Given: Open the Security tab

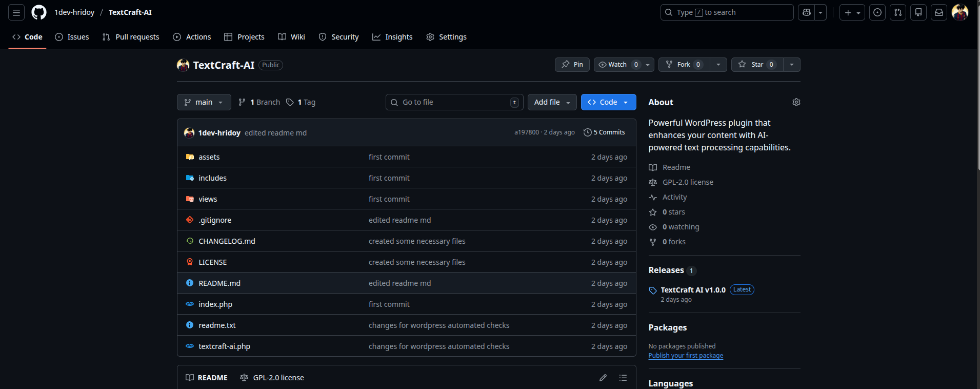Looking at the screenshot, I should (338, 37).
